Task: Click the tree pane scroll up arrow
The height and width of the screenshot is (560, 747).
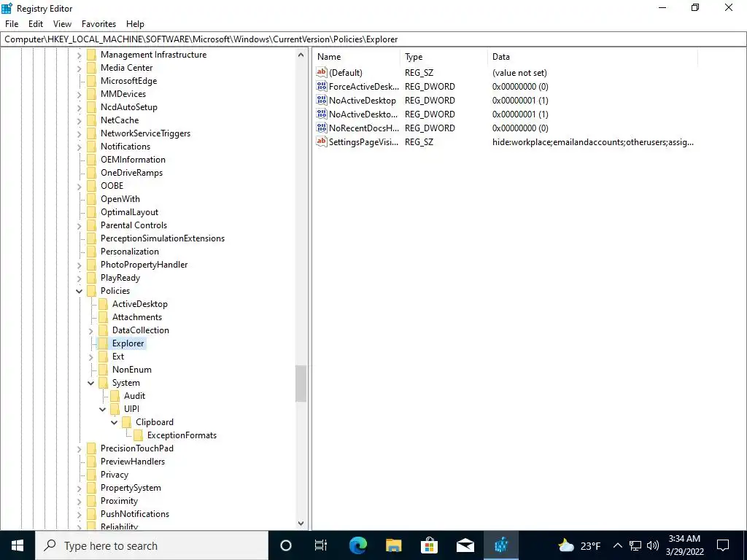Action: (301, 55)
